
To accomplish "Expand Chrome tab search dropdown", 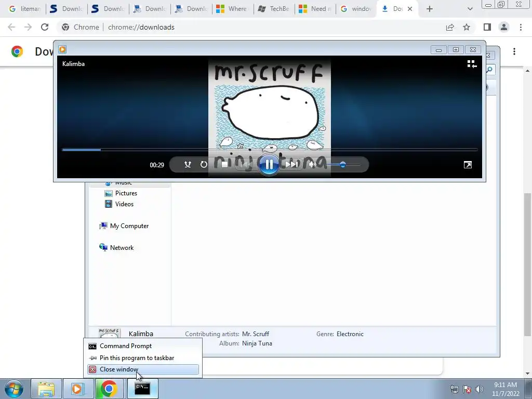I will [x=470, y=9].
